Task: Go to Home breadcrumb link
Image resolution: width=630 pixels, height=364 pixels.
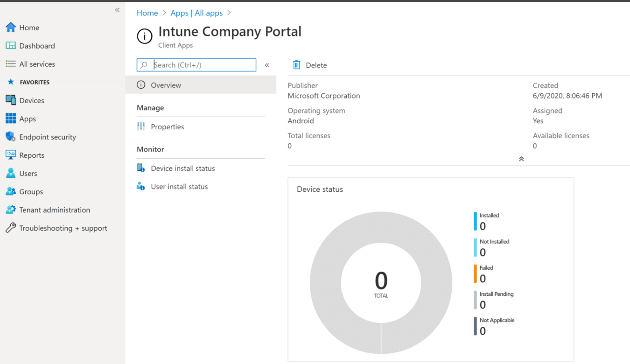Action: click(x=147, y=13)
